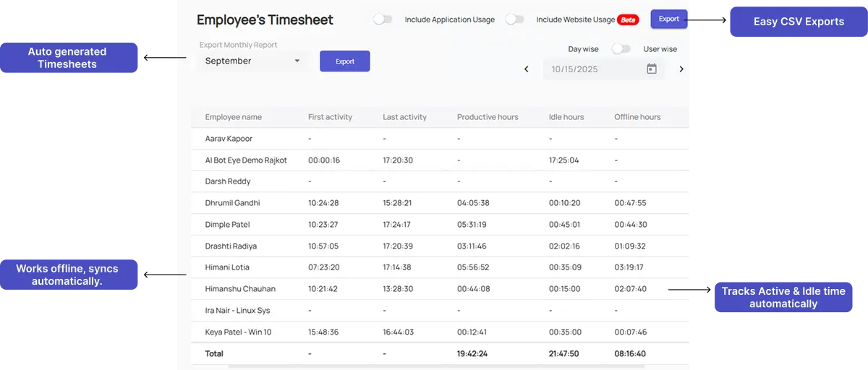The height and width of the screenshot is (370, 868).
Task: Click Productive hours column header
Action: tap(488, 117)
